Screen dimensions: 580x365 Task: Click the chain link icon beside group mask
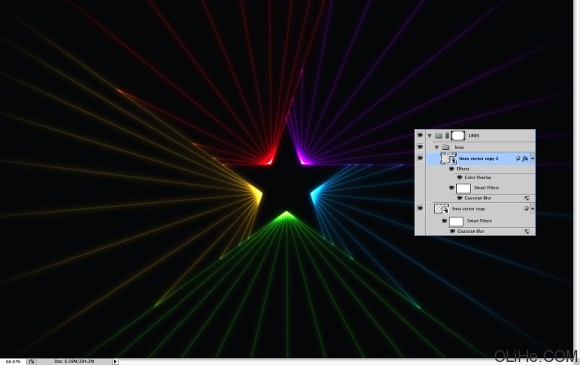447,136
